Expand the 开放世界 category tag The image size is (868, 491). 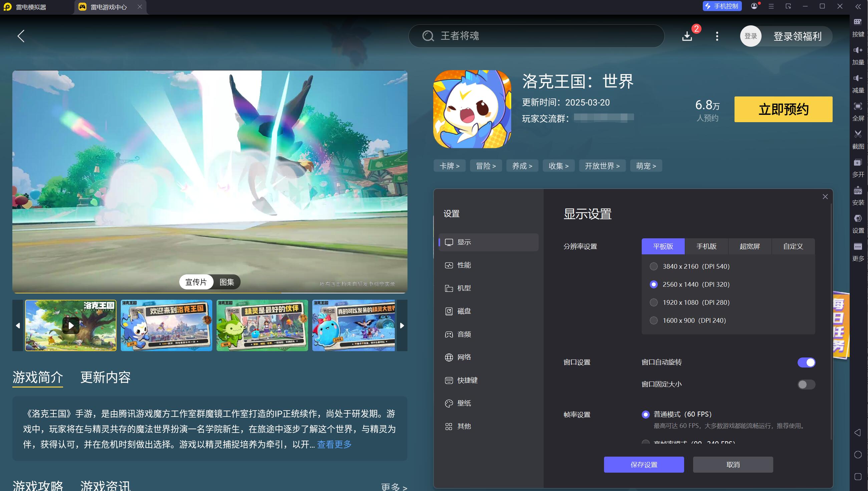coord(602,166)
